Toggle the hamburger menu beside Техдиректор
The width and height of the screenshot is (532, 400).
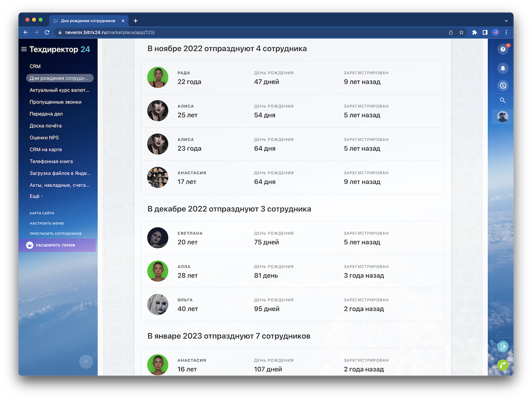[x=24, y=49]
